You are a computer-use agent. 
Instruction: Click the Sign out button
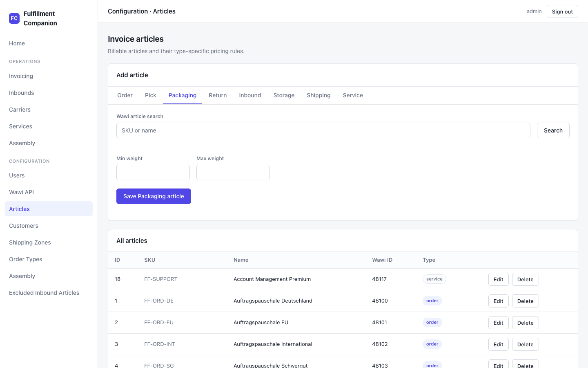(x=562, y=11)
